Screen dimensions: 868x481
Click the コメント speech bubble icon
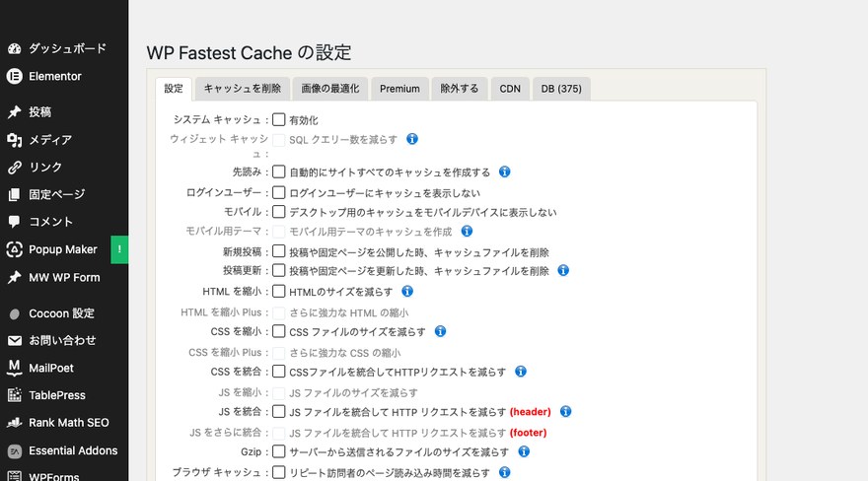pos(15,222)
